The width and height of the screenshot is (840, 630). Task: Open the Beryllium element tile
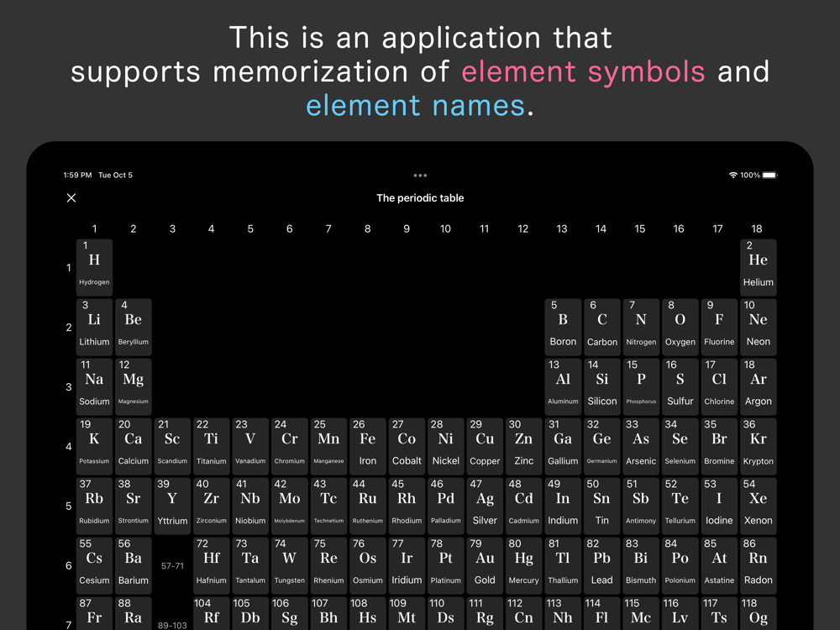pyautogui.click(x=134, y=328)
